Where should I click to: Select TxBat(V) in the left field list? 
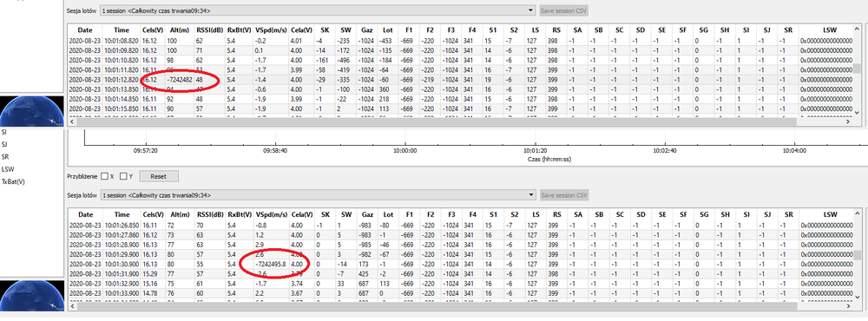click(13, 181)
